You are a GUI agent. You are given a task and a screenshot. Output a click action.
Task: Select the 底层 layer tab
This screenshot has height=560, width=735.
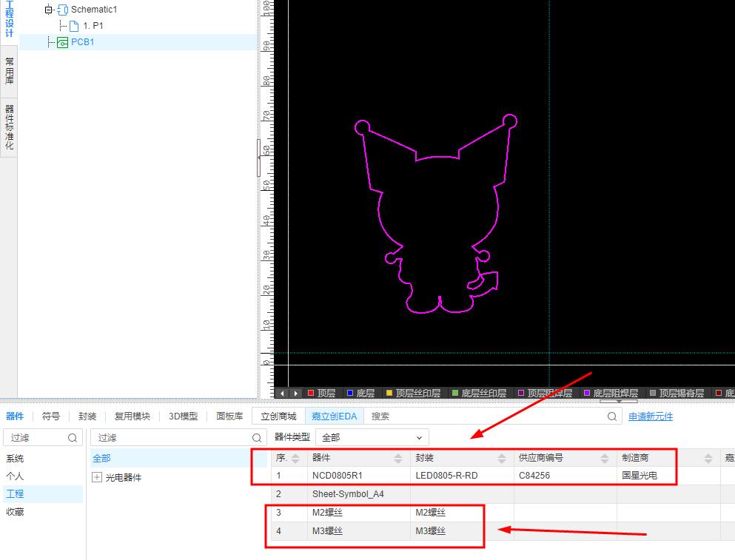pos(360,393)
